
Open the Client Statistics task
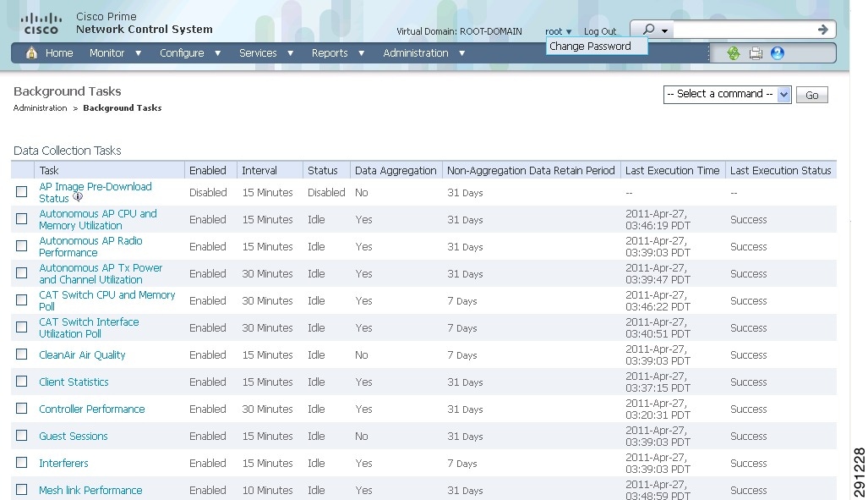tap(74, 382)
